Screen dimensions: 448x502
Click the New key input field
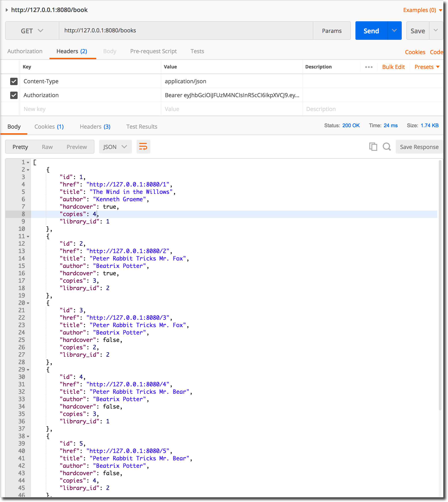[90, 109]
